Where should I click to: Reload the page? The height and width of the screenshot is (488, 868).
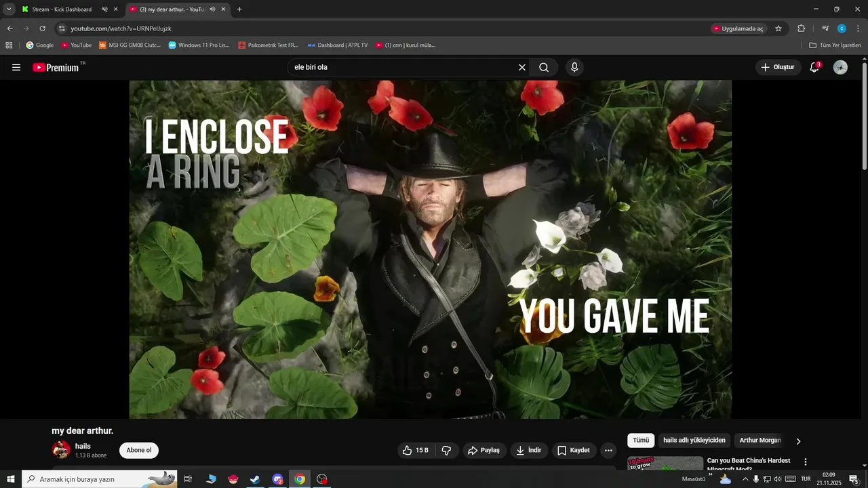pos(42,28)
